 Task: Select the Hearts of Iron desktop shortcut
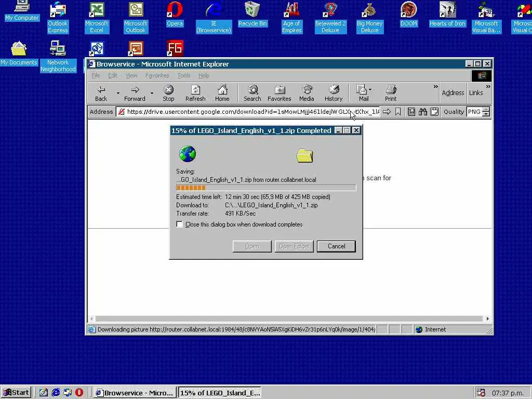[447, 14]
